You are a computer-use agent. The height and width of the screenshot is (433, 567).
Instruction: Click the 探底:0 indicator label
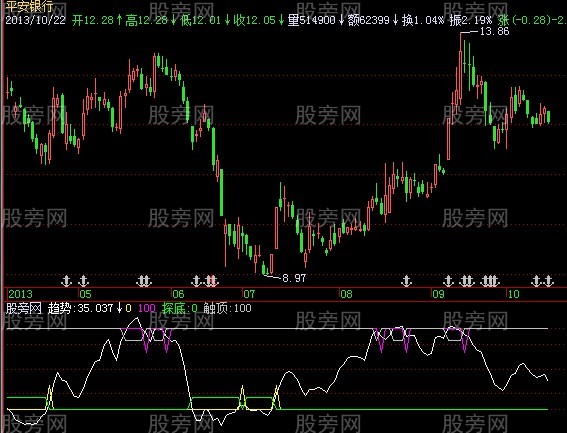pos(180,309)
